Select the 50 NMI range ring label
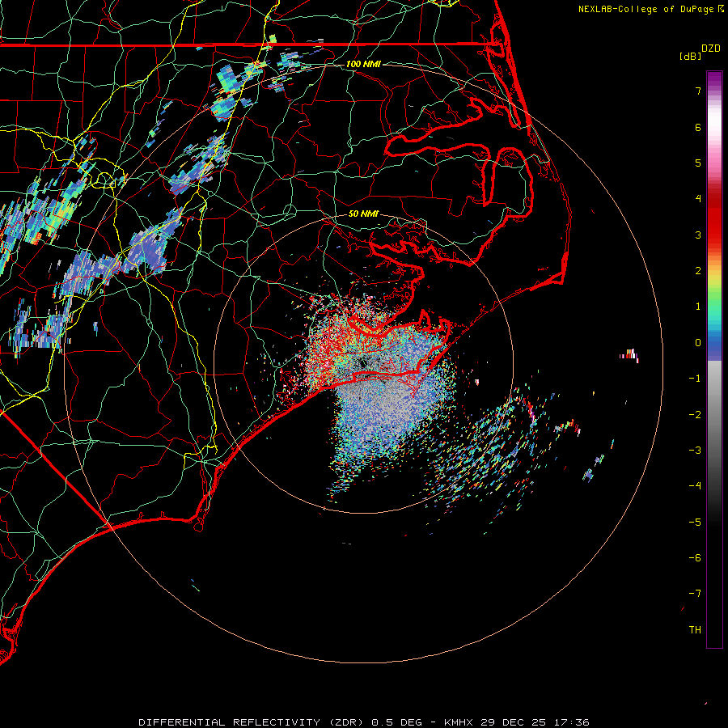728x728 pixels. [x=363, y=214]
